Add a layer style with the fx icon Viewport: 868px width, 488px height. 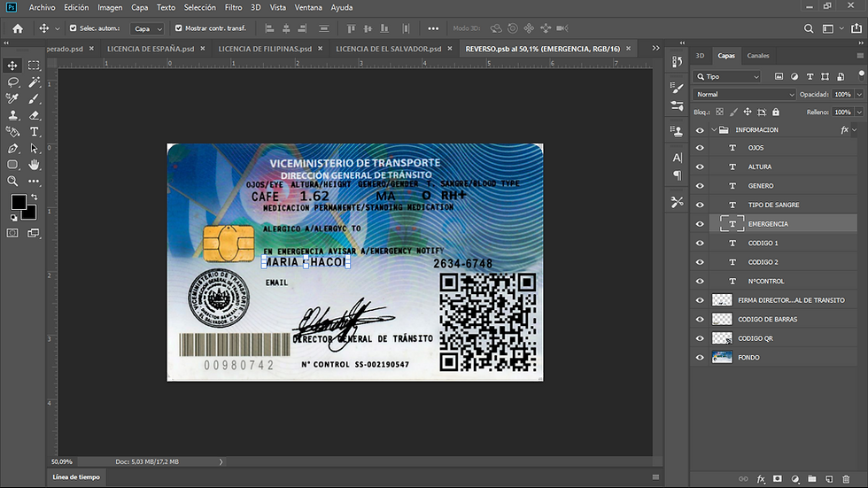tap(761, 479)
